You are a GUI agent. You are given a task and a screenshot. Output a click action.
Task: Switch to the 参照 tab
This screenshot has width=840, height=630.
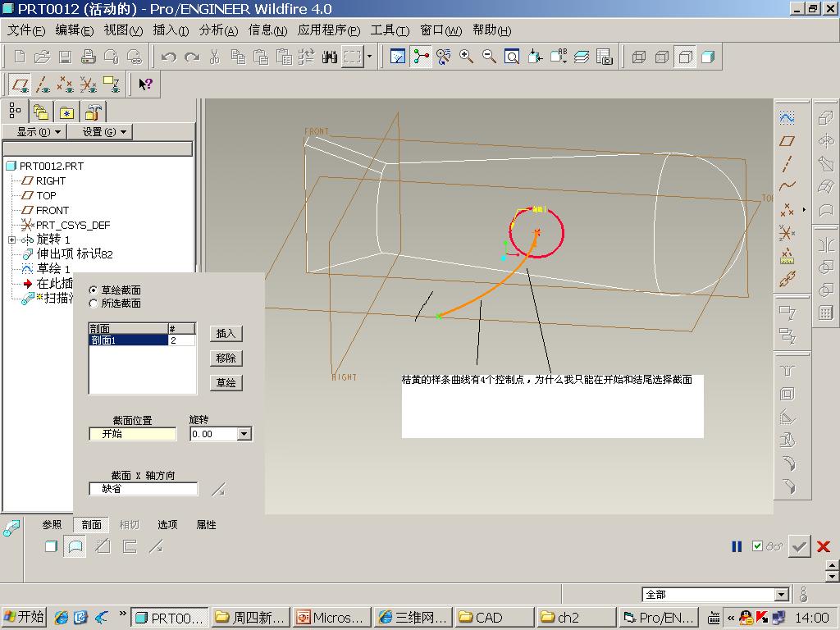click(52, 524)
